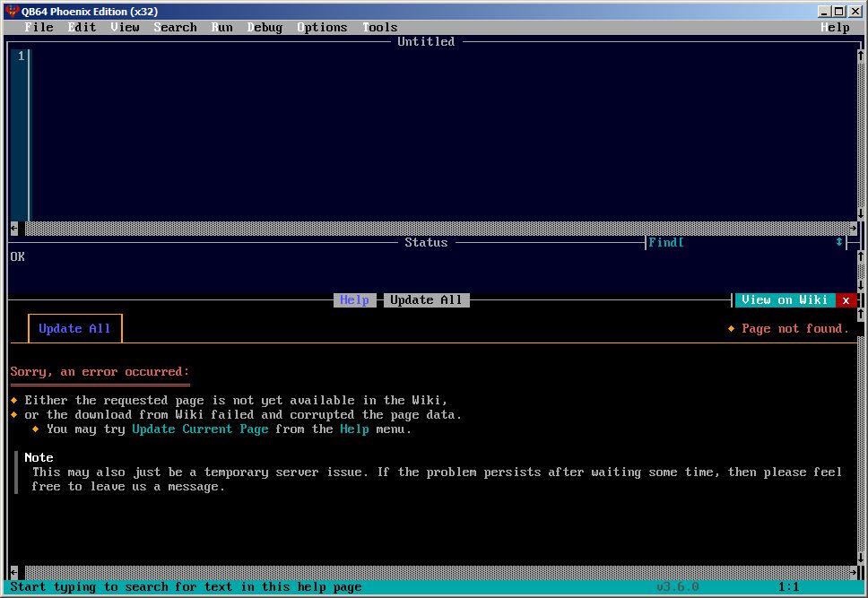Open the Debug menu
868x598 pixels.
coord(265,27)
